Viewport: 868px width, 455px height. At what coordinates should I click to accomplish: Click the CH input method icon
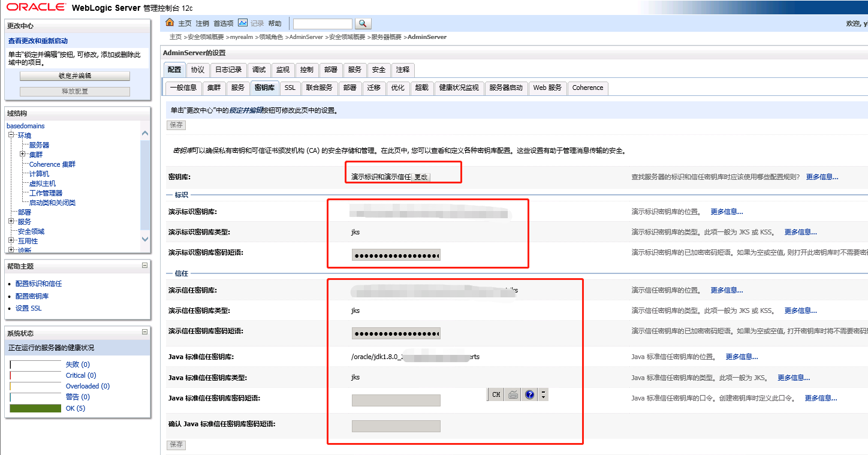click(496, 394)
